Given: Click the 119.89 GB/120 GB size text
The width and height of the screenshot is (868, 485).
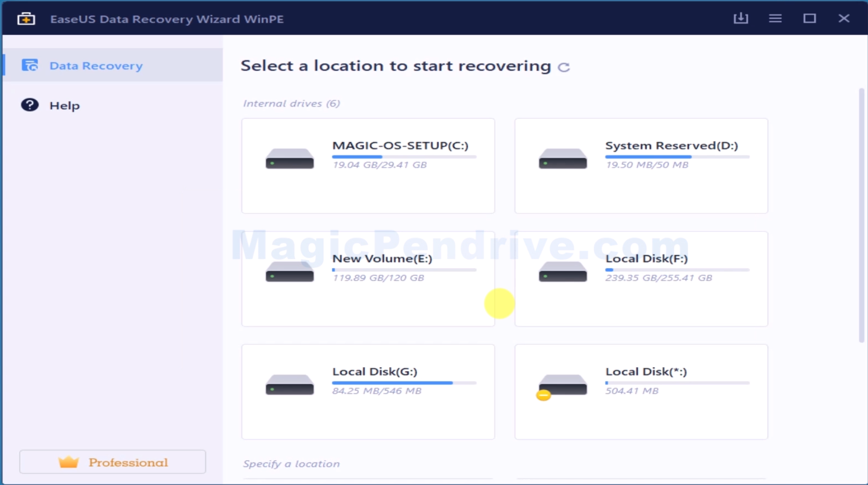Looking at the screenshot, I should point(378,278).
